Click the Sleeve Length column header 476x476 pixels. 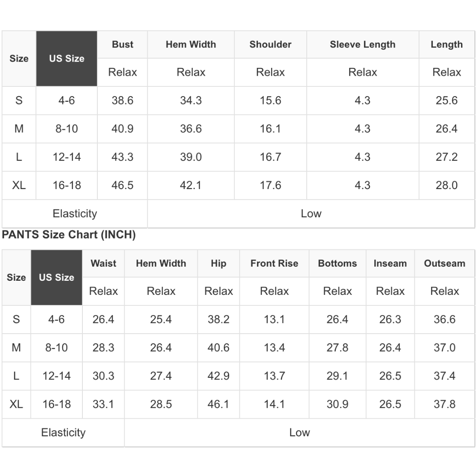point(362,45)
